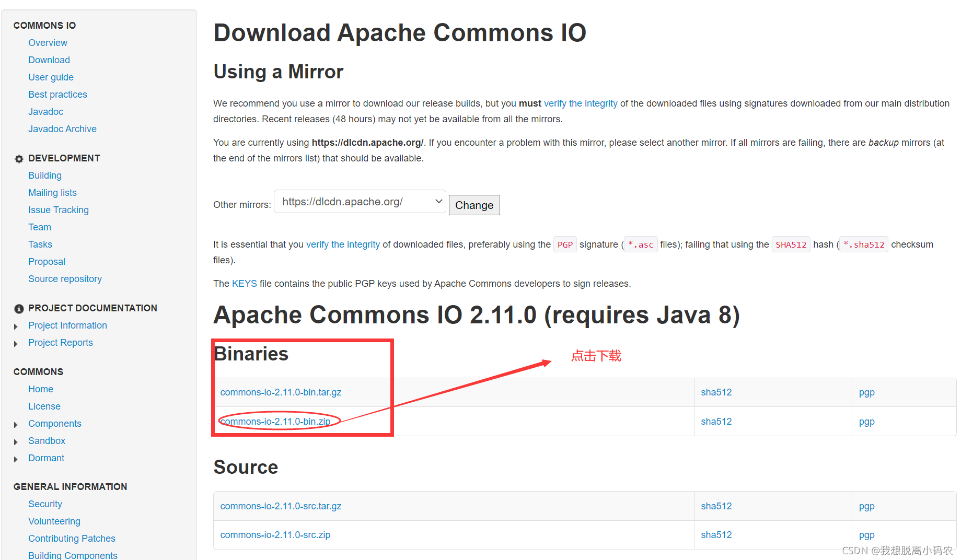Viewport: 961px width, 560px height.
Task: Open the Team page
Action: point(40,227)
